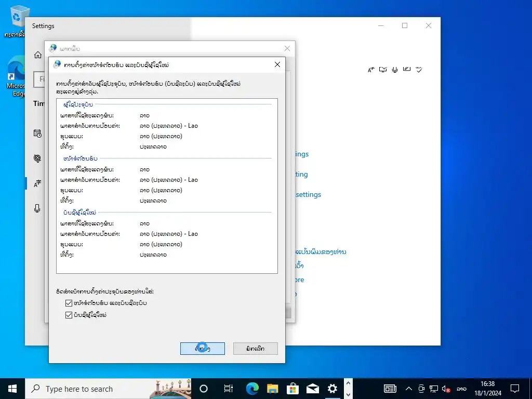This screenshot has height=399, width=532.
Task: Click the ຮູບແບບ: label under ໜ້າຈໍຕ້ອນຮັບ
Action: pos(72,190)
